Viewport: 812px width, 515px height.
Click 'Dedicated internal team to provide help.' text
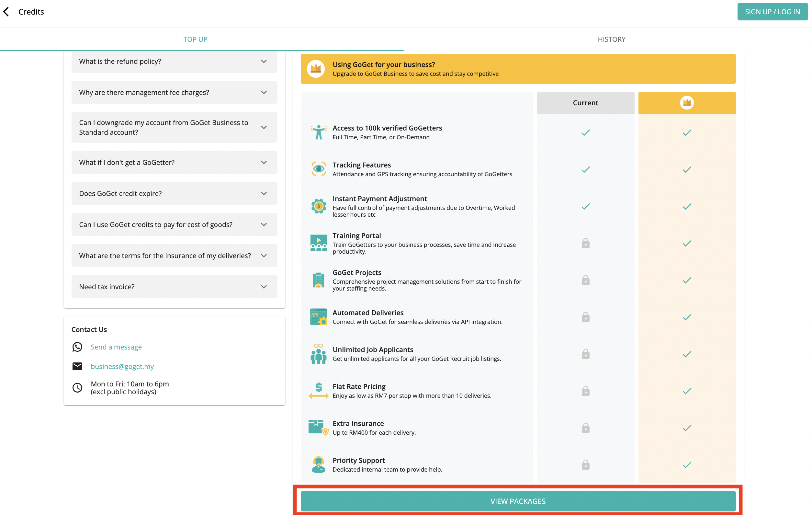[x=387, y=469]
